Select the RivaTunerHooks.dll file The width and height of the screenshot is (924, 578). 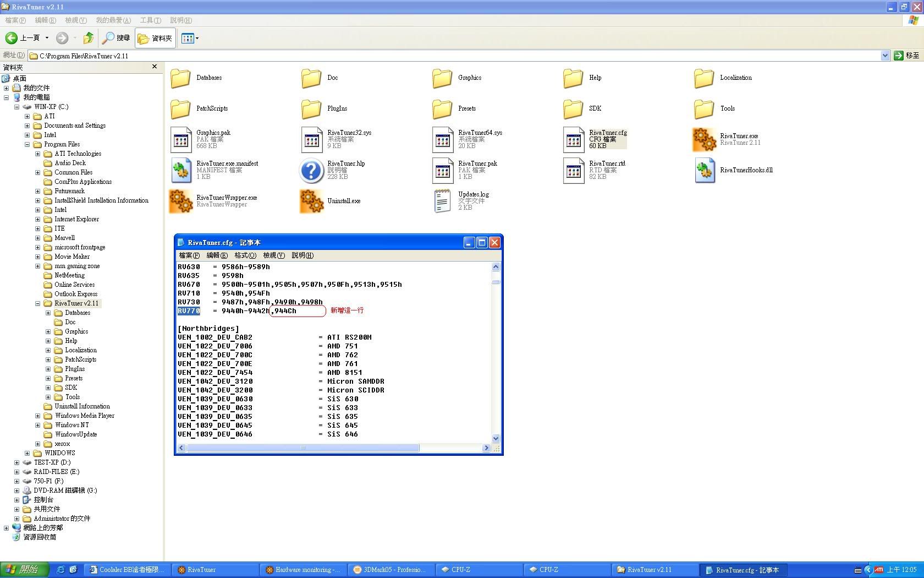point(705,171)
